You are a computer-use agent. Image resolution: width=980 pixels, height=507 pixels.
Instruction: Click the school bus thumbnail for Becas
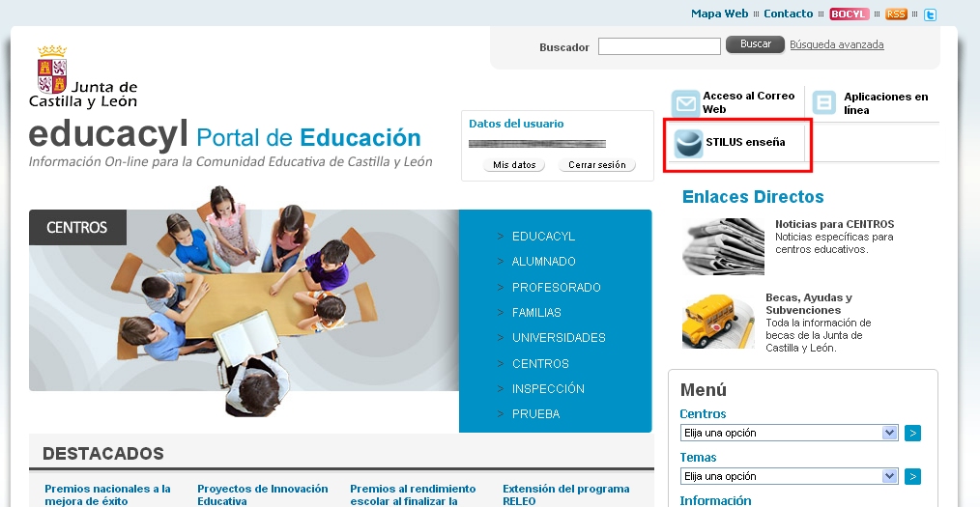coord(718,321)
